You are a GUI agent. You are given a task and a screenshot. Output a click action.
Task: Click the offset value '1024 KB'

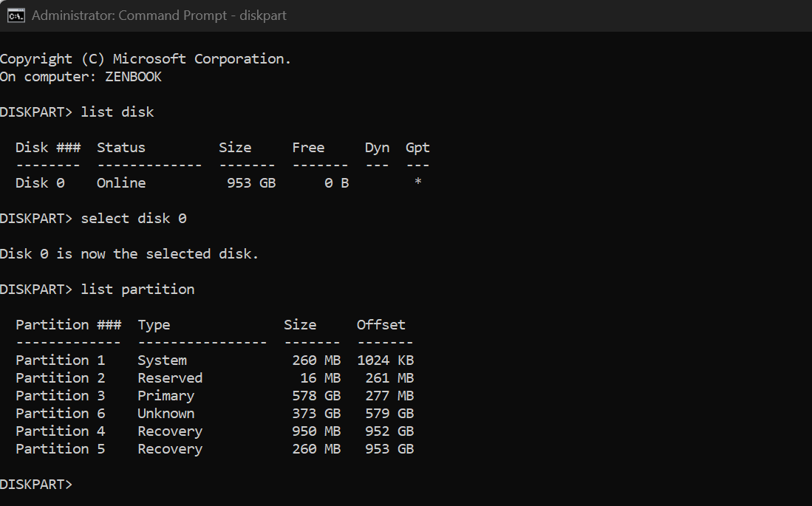click(x=385, y=360)
